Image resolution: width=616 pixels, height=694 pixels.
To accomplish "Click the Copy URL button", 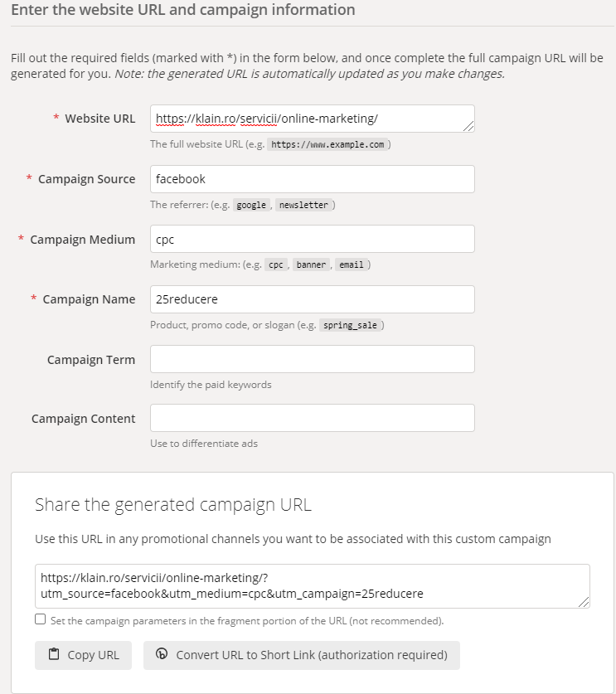I will [83, 655].
